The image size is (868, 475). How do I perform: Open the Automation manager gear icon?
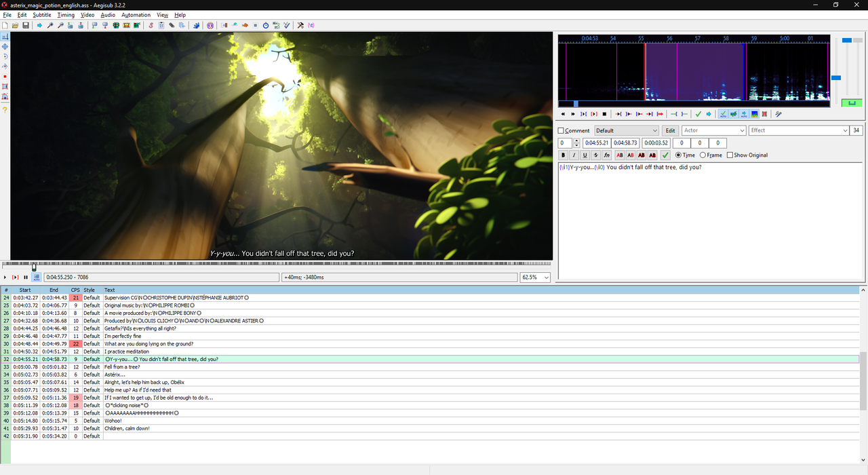click(x=195, y=25)
